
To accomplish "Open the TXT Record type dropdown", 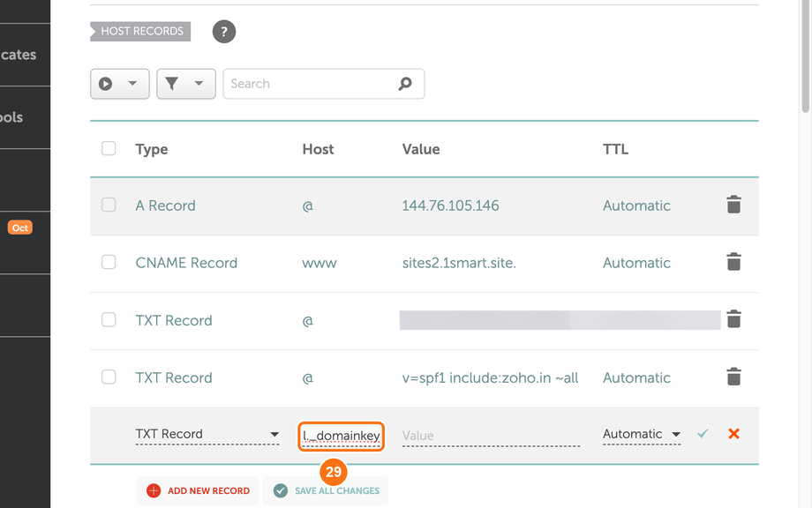I will coord(207,435).
